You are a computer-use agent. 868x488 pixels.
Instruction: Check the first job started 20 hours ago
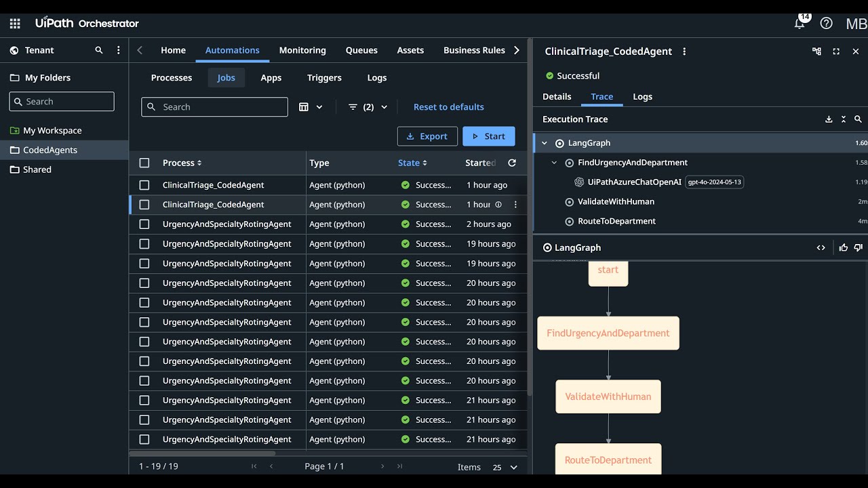[144, 283]
